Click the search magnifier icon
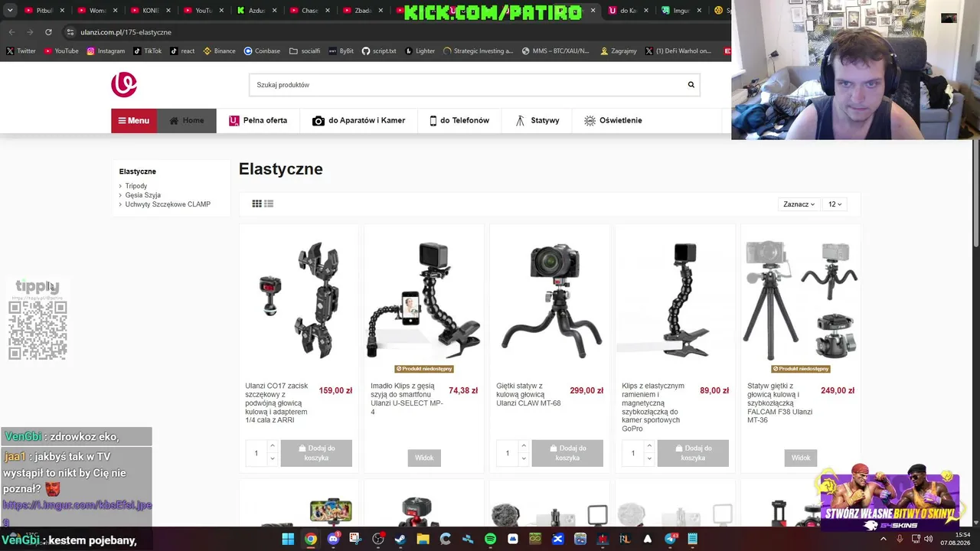The width and height of the screenshot is (980, 551). coord(691,85)
